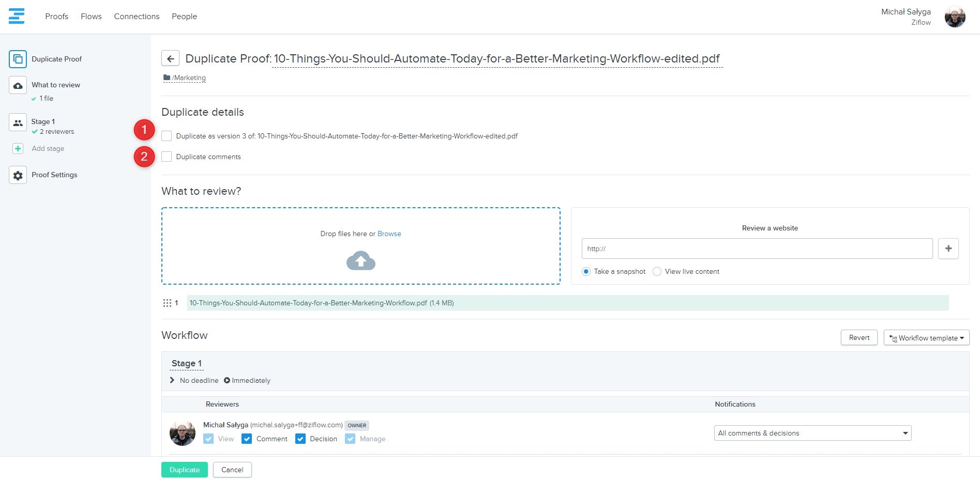980x481 pixels.
Task: Check the Duplicate comments checkbox
Action: [167, 157]
